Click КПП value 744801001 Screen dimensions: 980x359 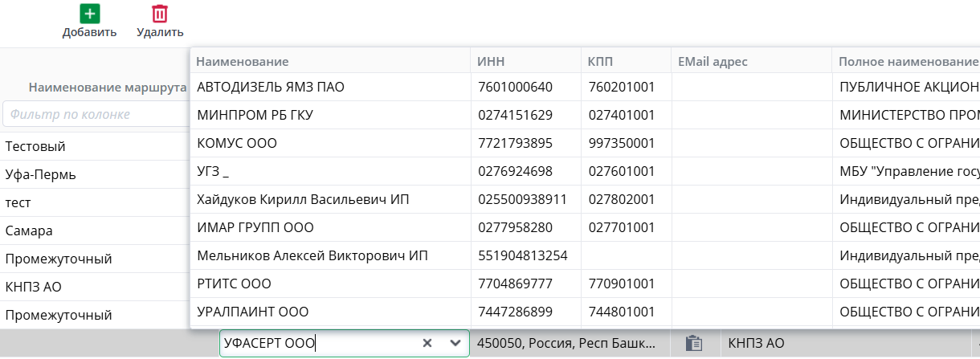tap(621, 312)
